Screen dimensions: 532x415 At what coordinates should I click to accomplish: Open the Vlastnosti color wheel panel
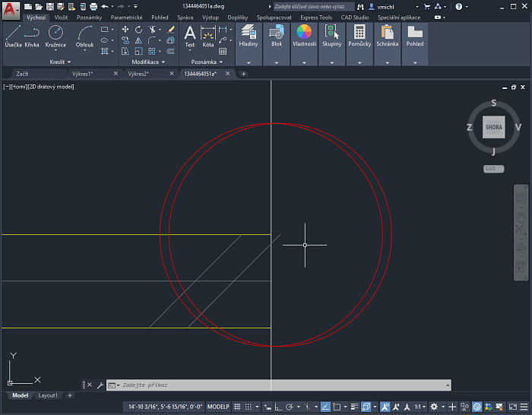pyautogui.click(x=304, y=35)
